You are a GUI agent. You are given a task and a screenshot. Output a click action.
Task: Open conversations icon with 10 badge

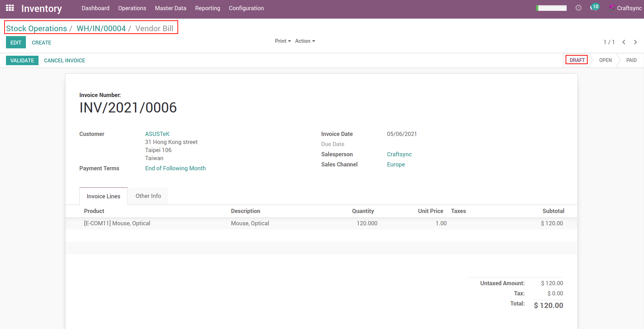[594, 8]
